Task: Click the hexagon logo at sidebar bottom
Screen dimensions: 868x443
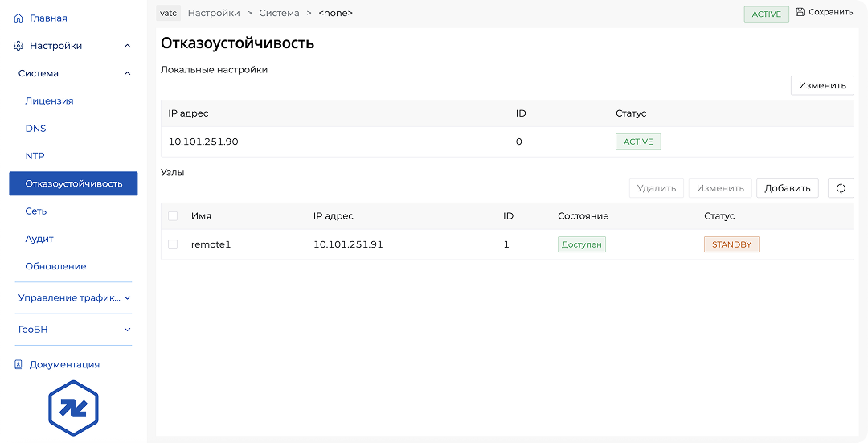Action: (73, 408)
